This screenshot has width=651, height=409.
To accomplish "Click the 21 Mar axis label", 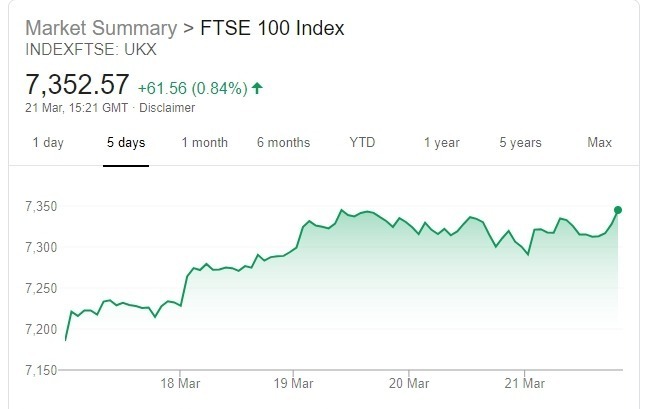I will click(524, 383).
